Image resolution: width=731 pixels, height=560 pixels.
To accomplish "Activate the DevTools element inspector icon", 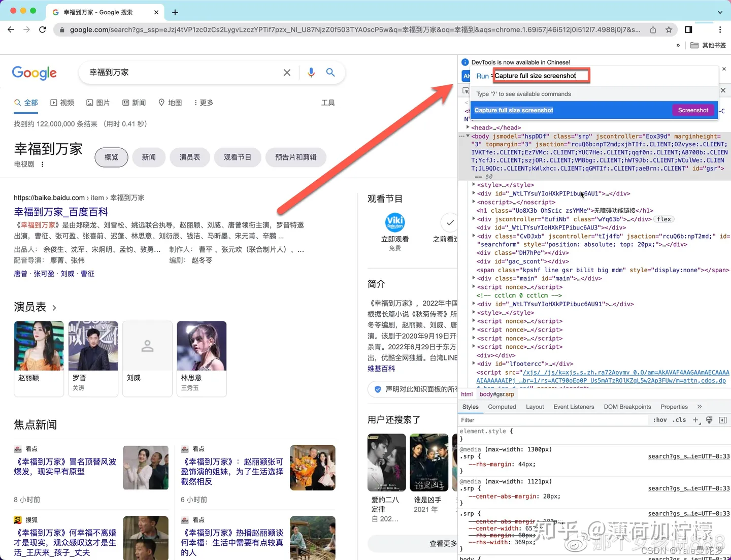I will click(466, 90).
